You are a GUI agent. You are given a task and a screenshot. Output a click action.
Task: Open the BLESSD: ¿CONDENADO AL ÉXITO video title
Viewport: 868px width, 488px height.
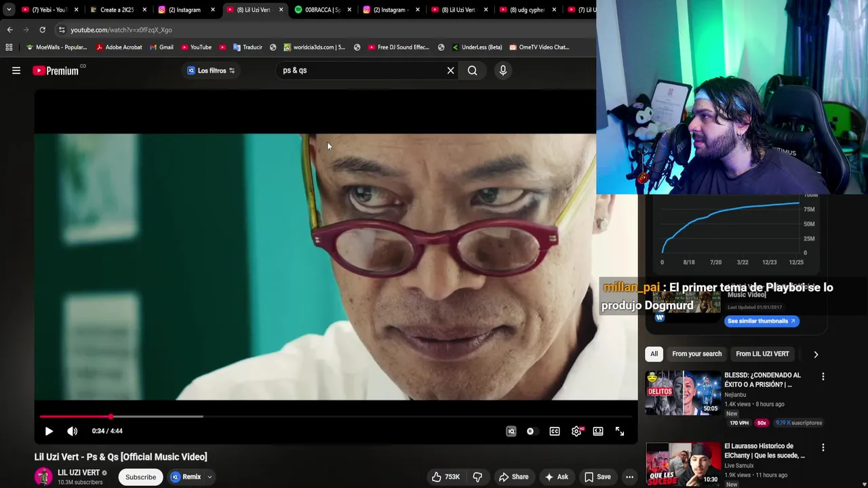(x=762, y=380)
